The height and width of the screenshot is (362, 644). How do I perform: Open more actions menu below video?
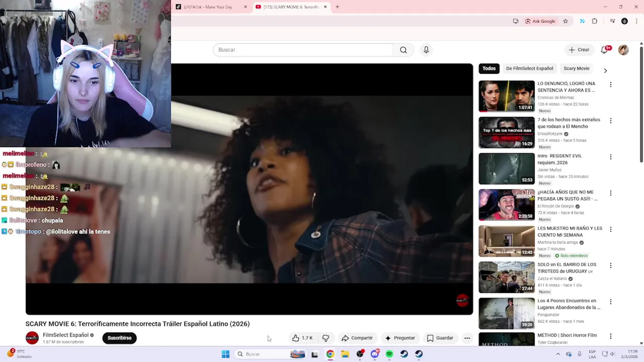click(467, 338)
